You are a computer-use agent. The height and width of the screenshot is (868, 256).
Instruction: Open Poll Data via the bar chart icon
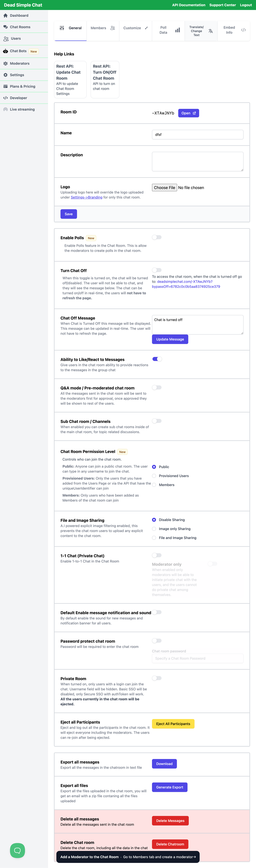(178, 30)
